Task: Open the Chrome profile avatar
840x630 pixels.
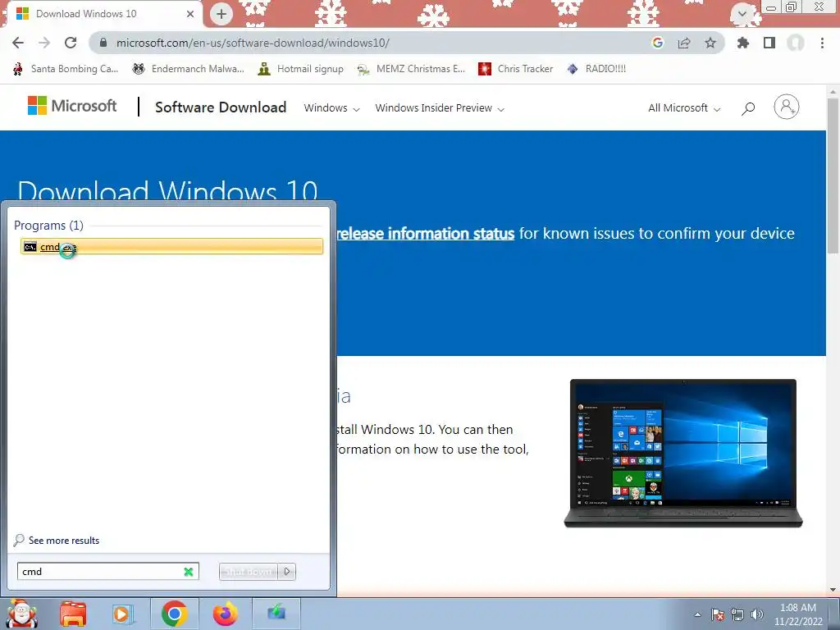Action: [x=796, y=43]
